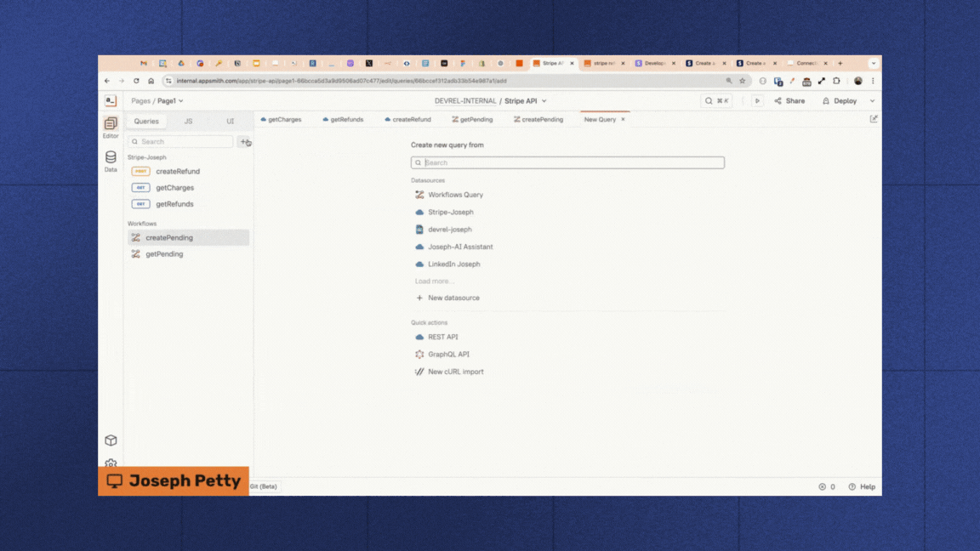Open the Deploy options chevron

[872, 100]
